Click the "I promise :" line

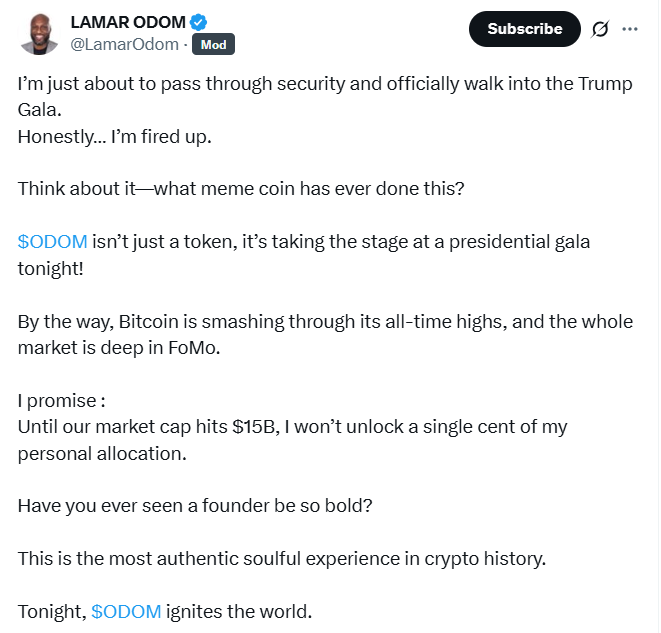coord(61,401)
